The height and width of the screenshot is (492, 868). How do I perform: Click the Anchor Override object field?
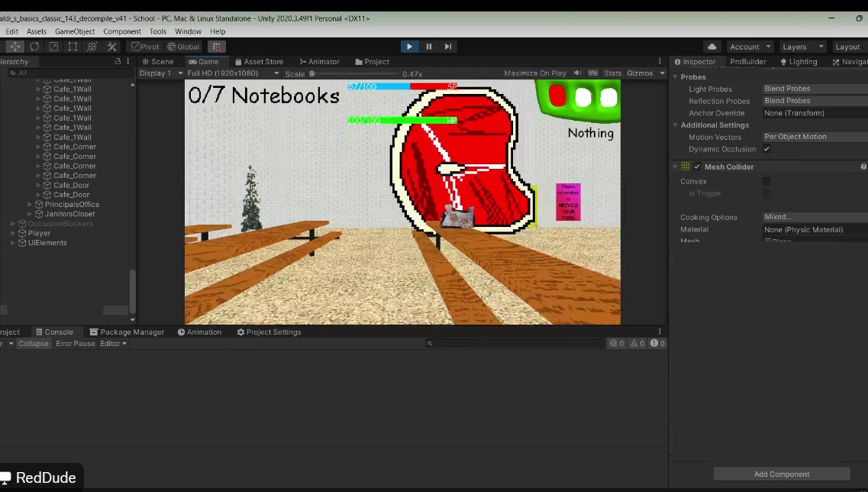click(x=815, y=113)
